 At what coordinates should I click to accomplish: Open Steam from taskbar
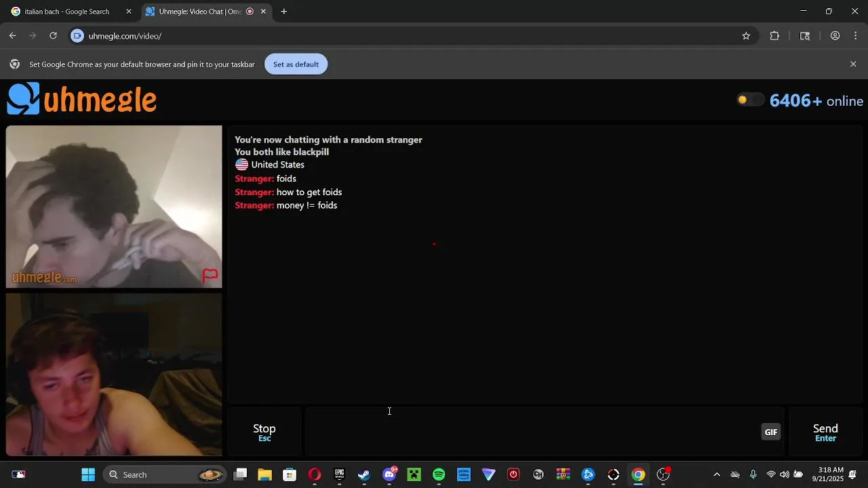pyautogui.click(x=364, y=474)
